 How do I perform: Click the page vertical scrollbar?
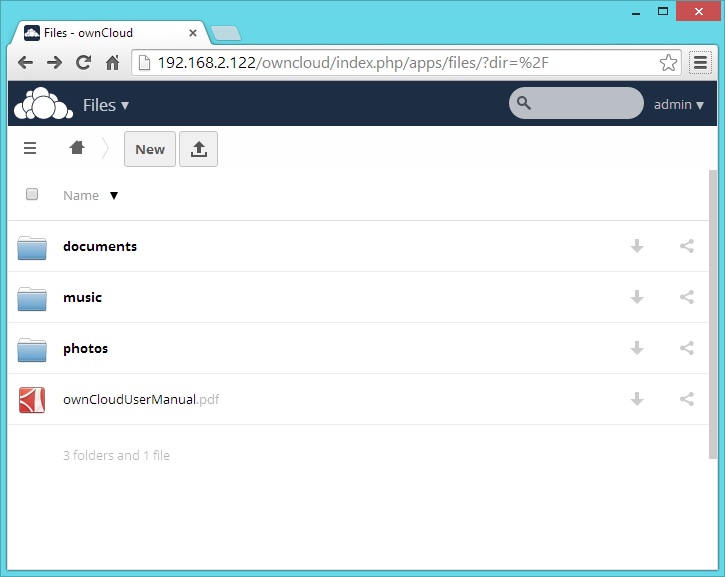tap(713, 314)
